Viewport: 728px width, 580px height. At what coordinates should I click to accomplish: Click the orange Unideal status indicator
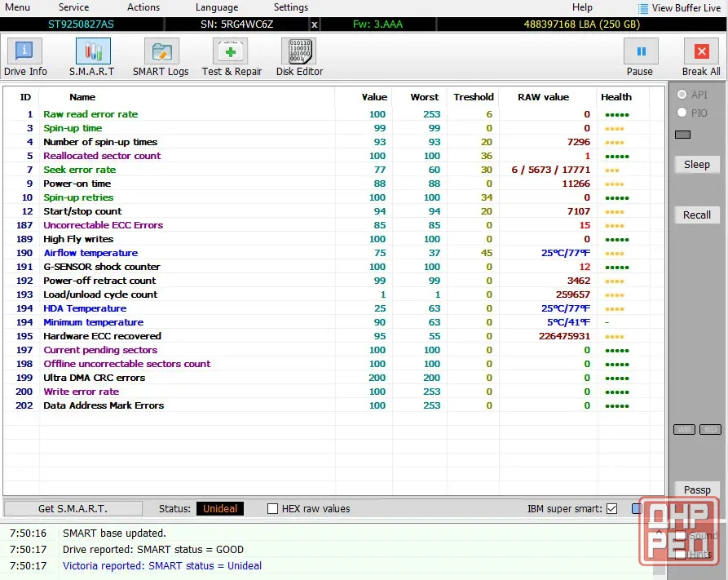(220, 509)
